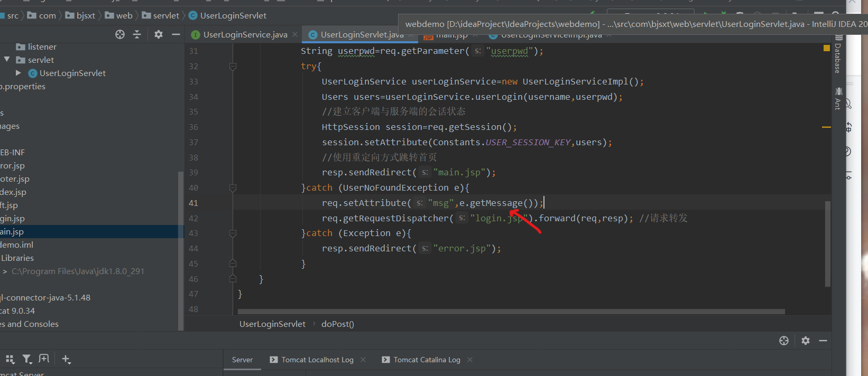Click the "msg" string on line 41

pyautogui.click(x=441, y=203)
